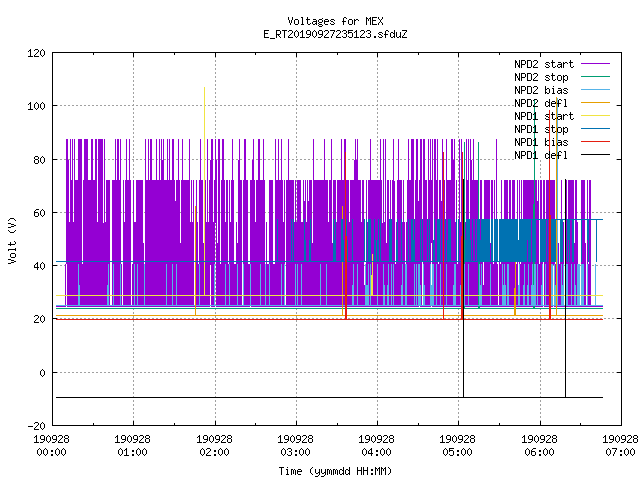Click the NPD1 defl legend label

[541, 156]
